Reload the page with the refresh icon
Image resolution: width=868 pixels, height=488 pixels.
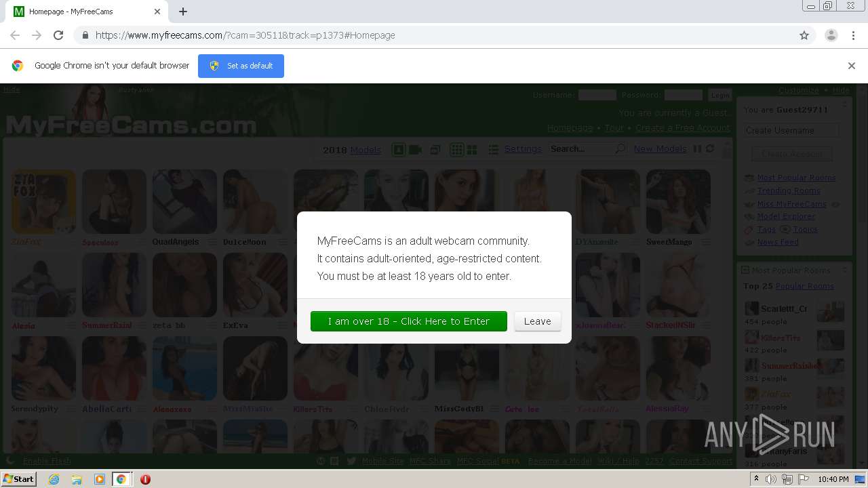[58, 35]
